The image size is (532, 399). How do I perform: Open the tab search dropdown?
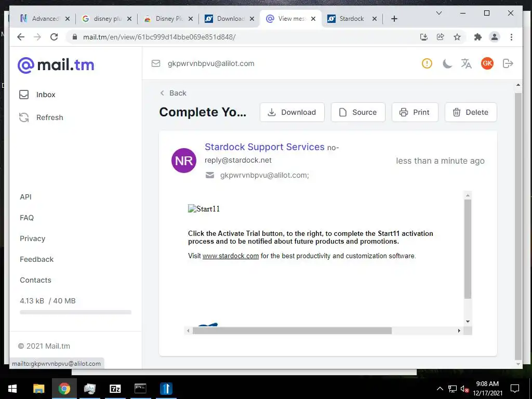(438, 13)
